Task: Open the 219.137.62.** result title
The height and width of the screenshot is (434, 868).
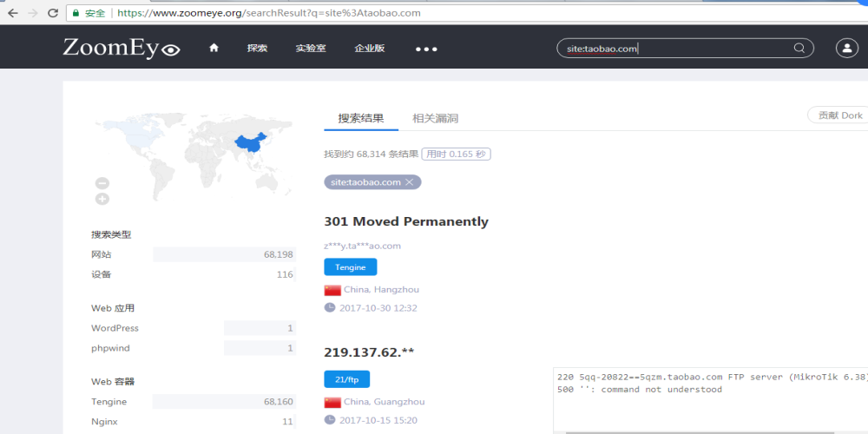Action: 369,352
